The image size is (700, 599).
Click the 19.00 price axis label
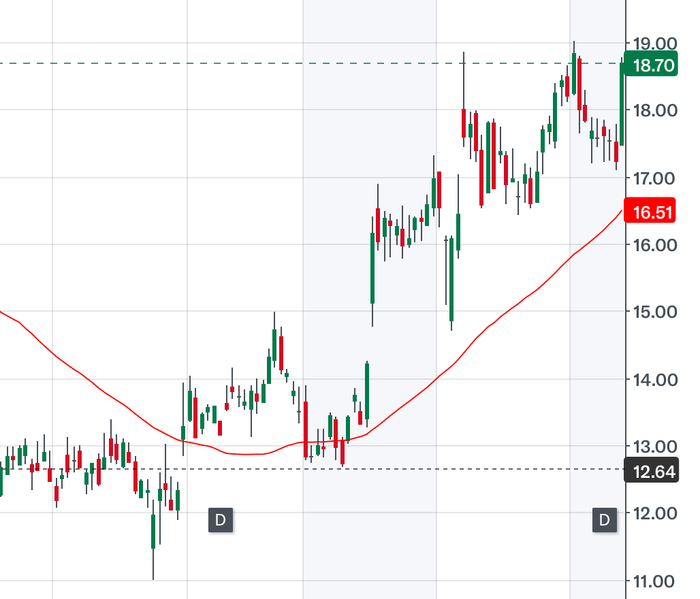pyautogui.click(x=655, y=44)
